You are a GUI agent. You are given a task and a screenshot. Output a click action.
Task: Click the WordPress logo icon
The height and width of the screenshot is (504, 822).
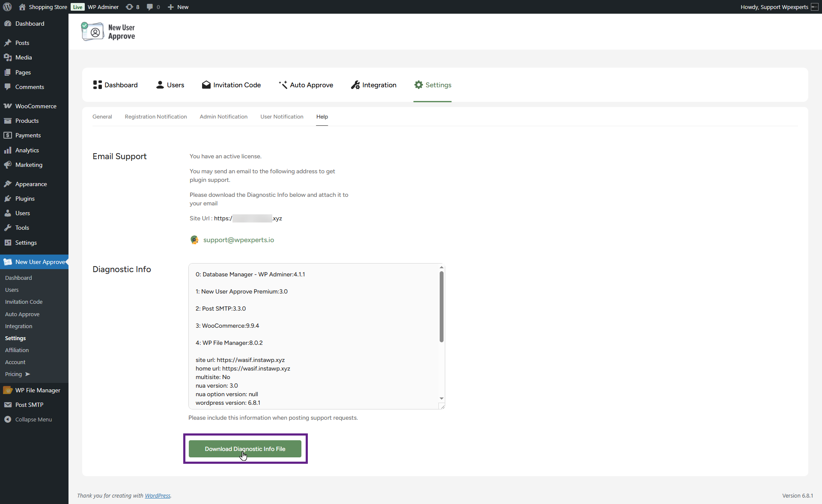7,7
